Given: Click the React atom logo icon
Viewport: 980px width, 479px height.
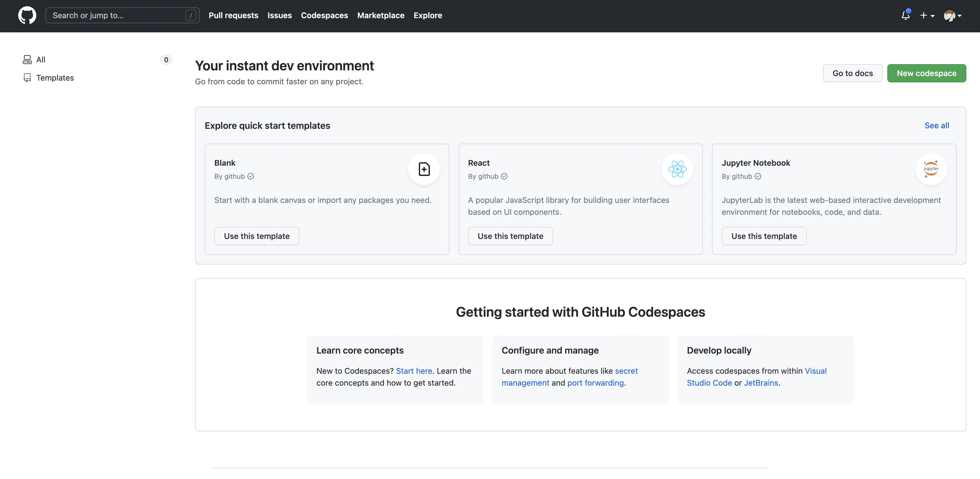Looking at the screenshot, I should 677,169.
